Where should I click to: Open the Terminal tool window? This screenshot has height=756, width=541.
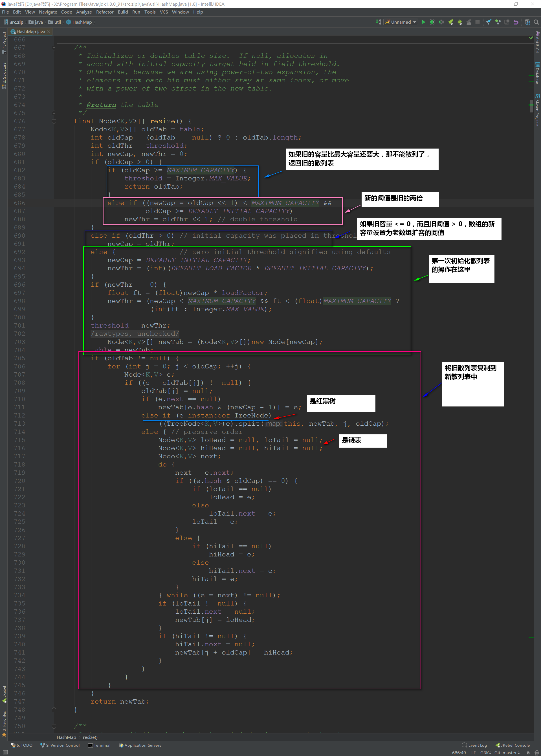tap(99, 745)
